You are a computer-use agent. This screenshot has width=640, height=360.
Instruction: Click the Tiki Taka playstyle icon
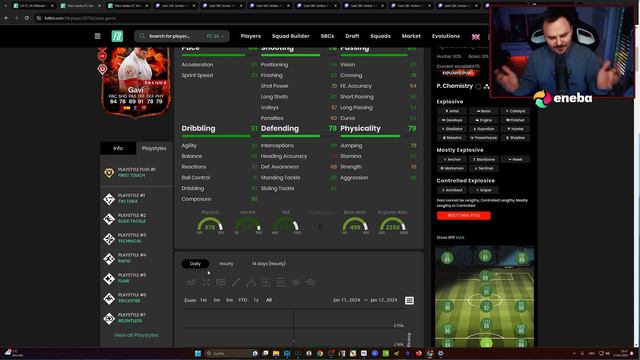click(x=109, y=199)
